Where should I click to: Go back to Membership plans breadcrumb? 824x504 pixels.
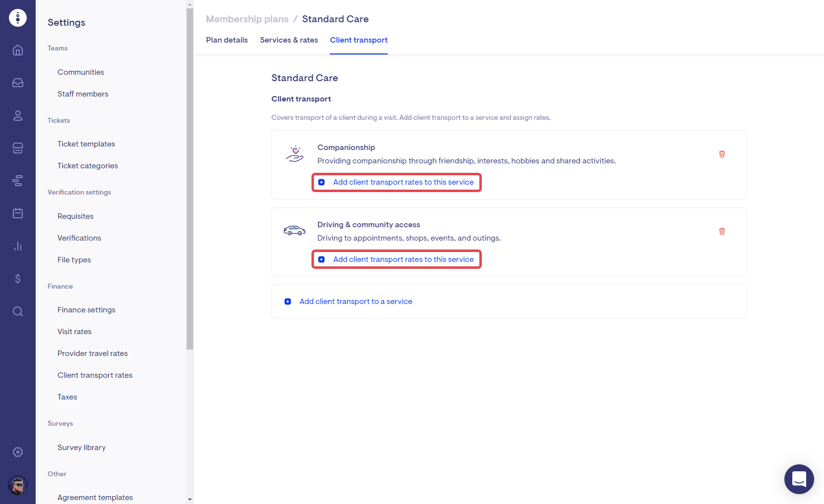coord(247,19)
